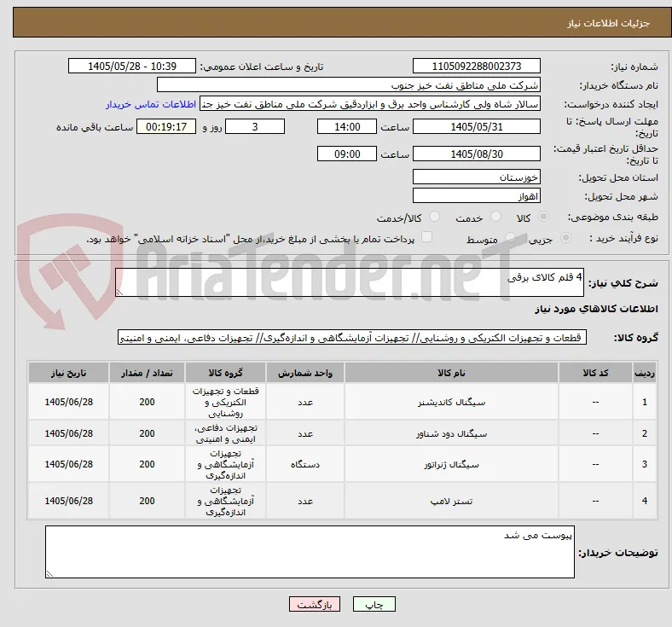Viewport: 672px width, 627px height.
Task: Select the کالا/خدمت radio button
Action: 434,217
